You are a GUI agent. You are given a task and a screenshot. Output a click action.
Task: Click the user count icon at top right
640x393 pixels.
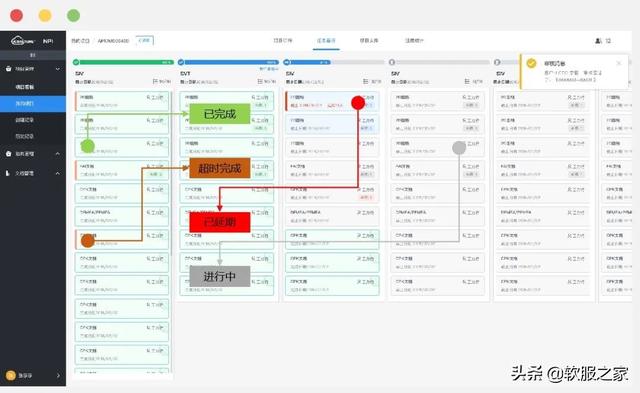(598, 41)
